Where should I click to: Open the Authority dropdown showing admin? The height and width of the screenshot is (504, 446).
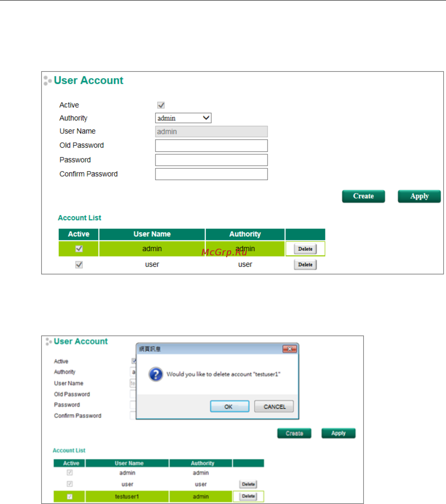tap(183, 118)
